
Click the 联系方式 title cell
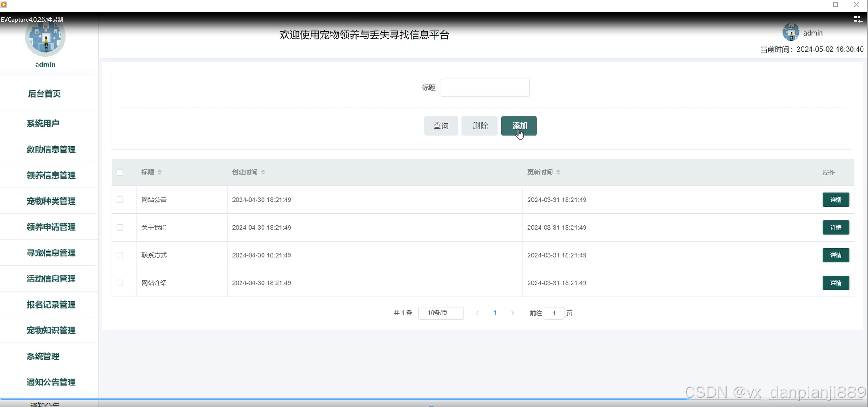click(154, 255)
